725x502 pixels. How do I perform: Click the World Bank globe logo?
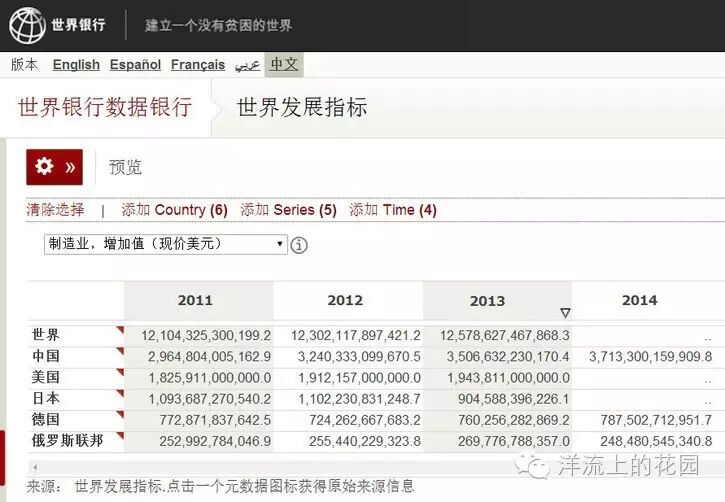coord(27,25)
